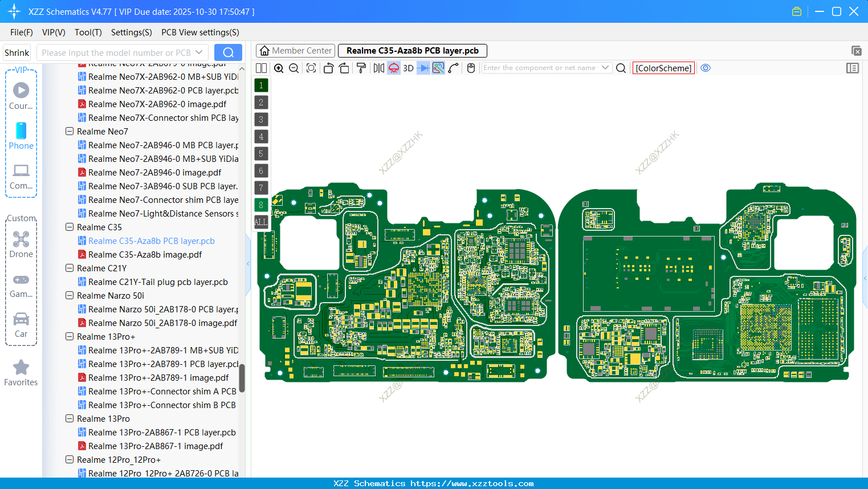
Task: Zoom out of the PCB view
Action: tap(294, 68)
